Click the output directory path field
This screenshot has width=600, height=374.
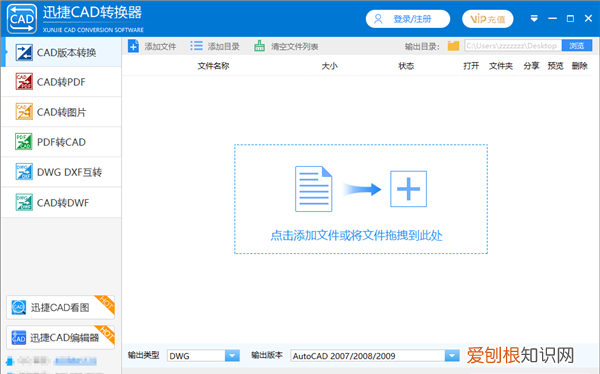coord(513,46)
